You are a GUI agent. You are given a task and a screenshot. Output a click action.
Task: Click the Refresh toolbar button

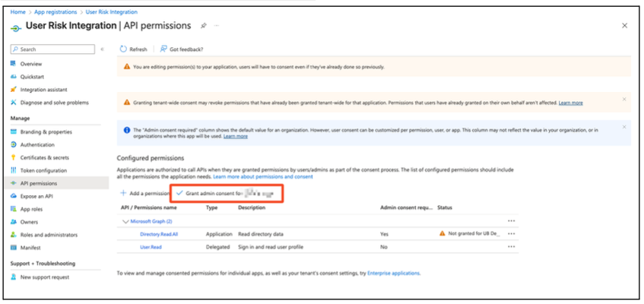(x=134, y=49)
